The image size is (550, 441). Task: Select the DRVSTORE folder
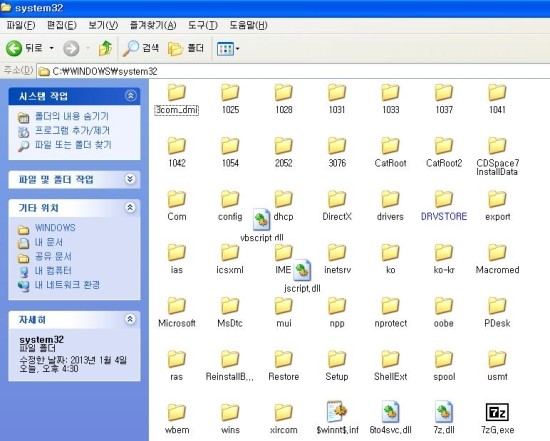444,207
